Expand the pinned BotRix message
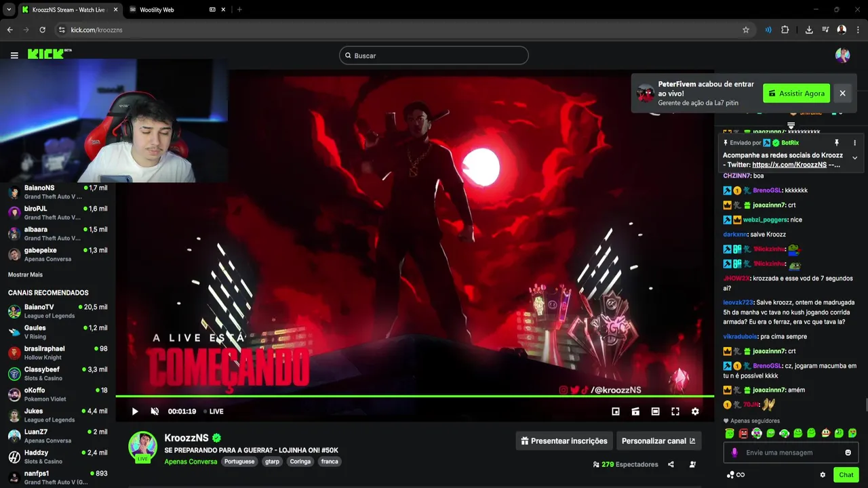Screen dimensions: 868x488 click(854, 158)
